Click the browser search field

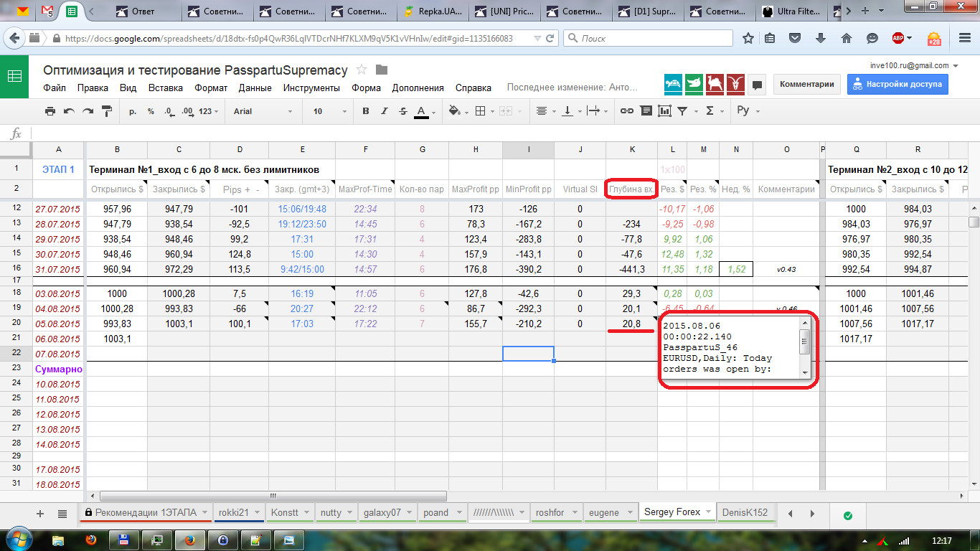pyautogui.click(x=648, y=38)
